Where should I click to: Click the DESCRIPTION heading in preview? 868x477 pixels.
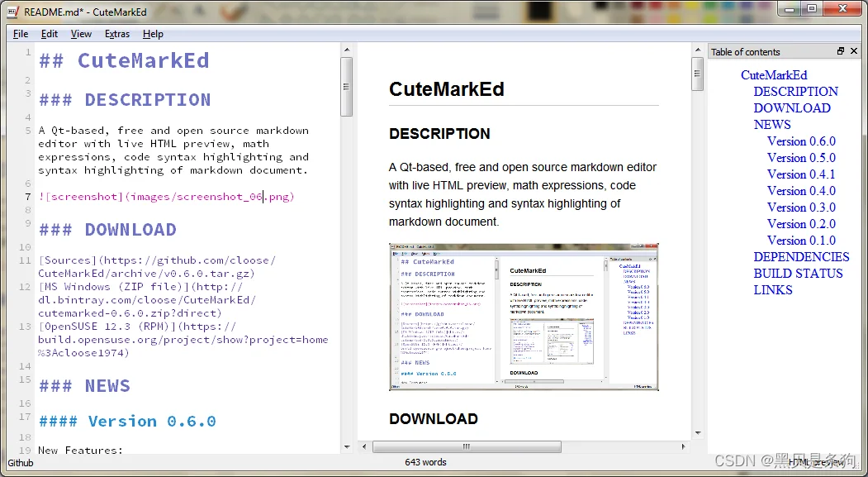439,134
